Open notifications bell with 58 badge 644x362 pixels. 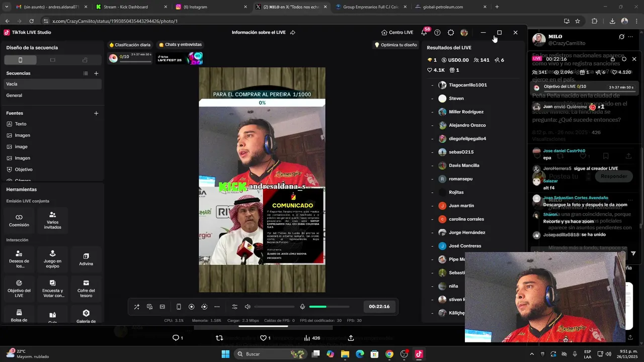tap(424, 33)
